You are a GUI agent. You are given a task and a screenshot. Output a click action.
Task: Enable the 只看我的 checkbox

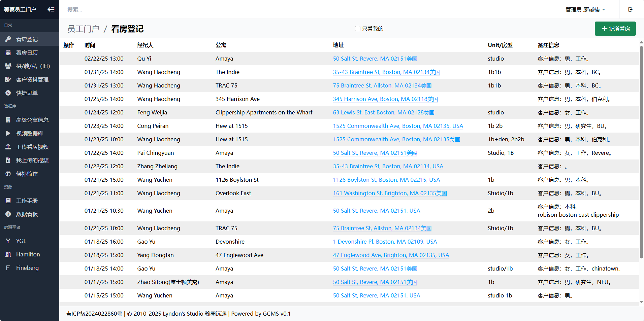point(358,29)
